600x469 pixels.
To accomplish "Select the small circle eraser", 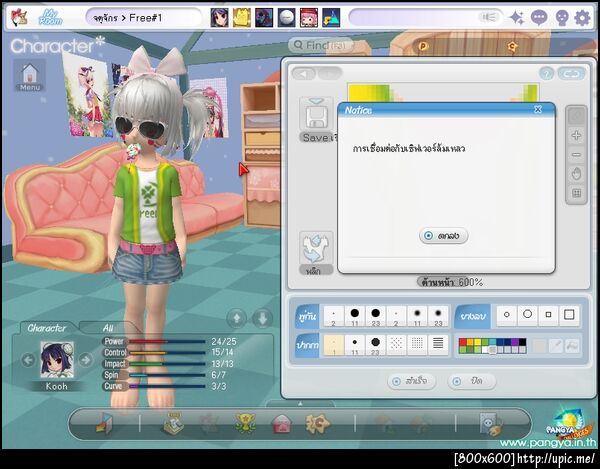I will (507, 315).
